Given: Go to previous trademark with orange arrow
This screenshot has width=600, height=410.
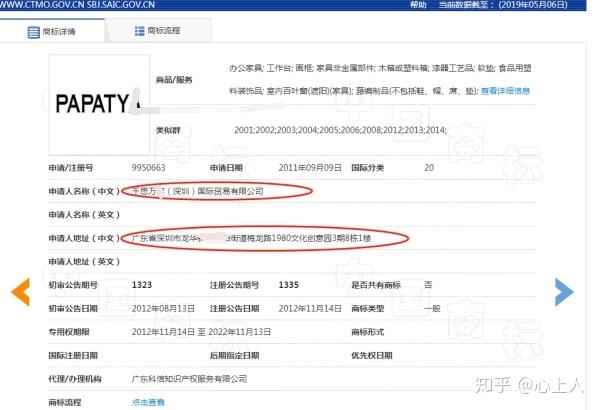Looking at the screenshot, I should 21,292.
